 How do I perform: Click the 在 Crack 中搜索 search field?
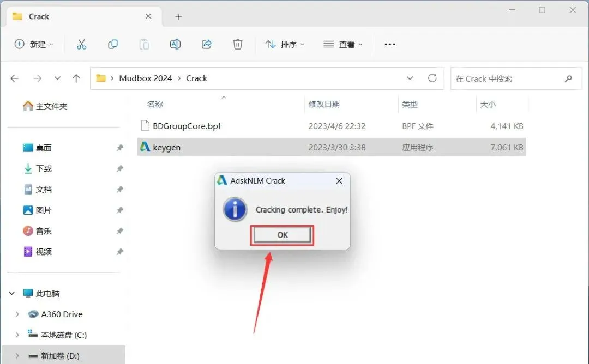click(516, 78)
